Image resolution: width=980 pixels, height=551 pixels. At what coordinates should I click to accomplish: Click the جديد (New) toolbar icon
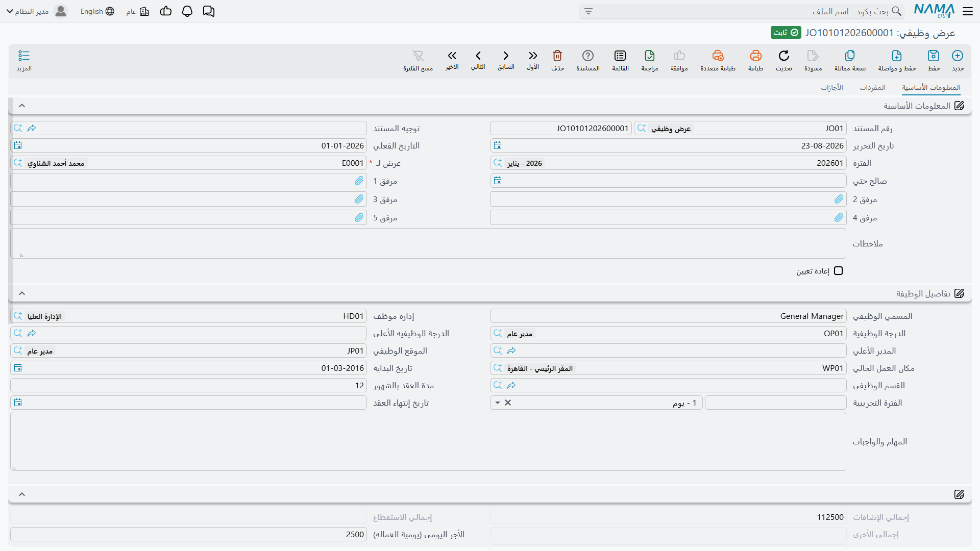(958, 56)
